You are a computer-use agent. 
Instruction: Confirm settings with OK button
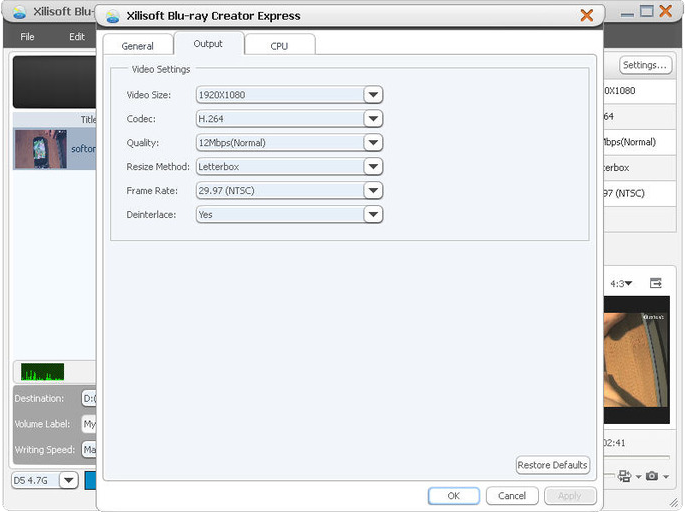pos(454,496)
